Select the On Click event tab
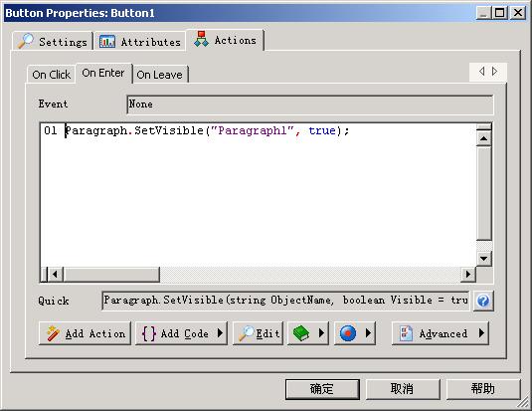 (52, 75)
